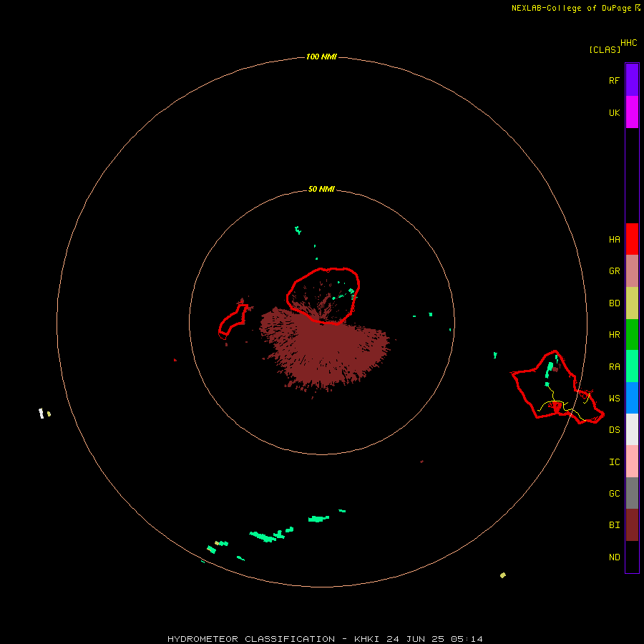Click the GC legend label
This screenshot has width=644, height=644.
[614, 493]
